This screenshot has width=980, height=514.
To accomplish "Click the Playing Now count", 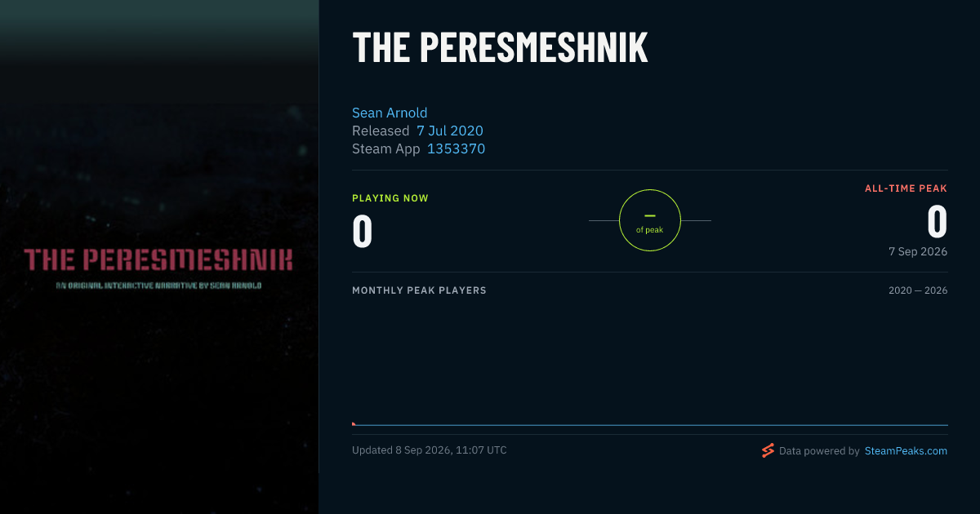I will coord(363,231).
